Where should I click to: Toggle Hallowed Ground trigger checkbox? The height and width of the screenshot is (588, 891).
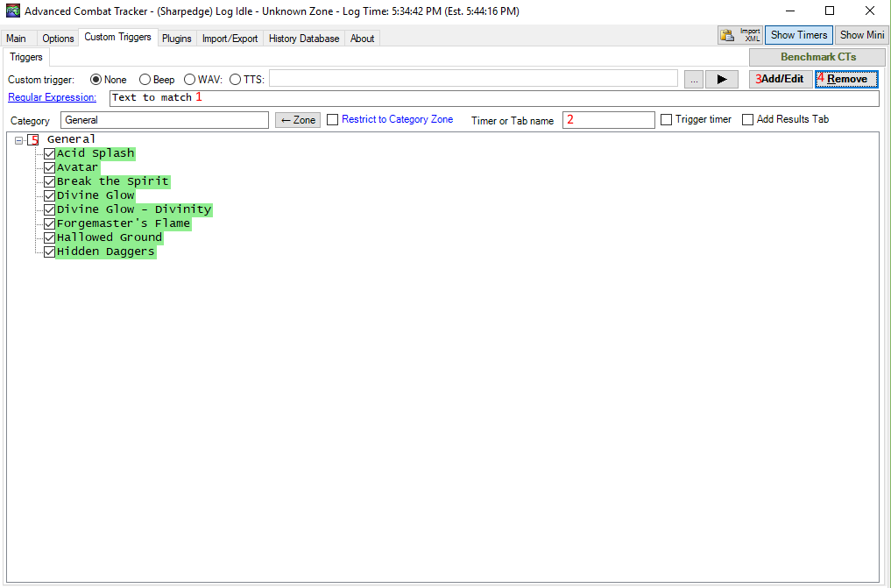tap(49, 237)
